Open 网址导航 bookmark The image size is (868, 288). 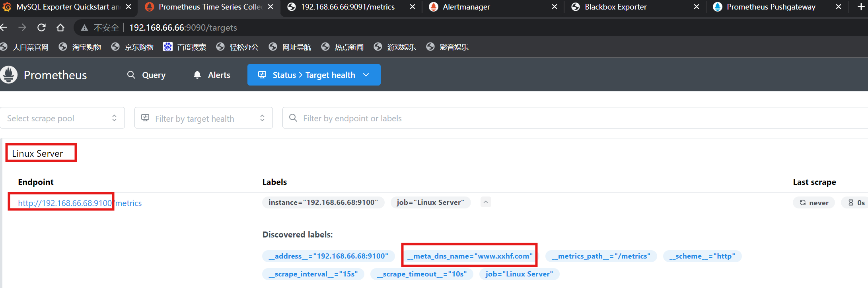click(x=290, y=47)
